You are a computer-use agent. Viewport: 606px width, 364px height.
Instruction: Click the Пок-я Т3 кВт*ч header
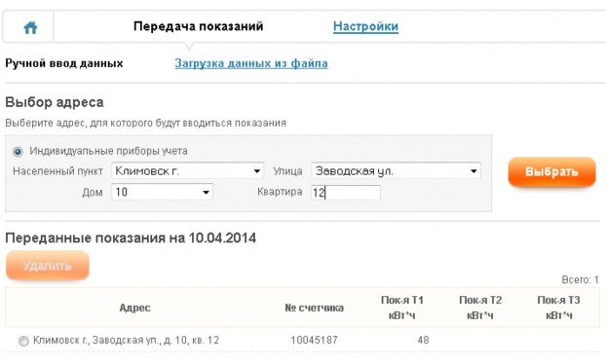pyautogui.click(x=559, y=308)
